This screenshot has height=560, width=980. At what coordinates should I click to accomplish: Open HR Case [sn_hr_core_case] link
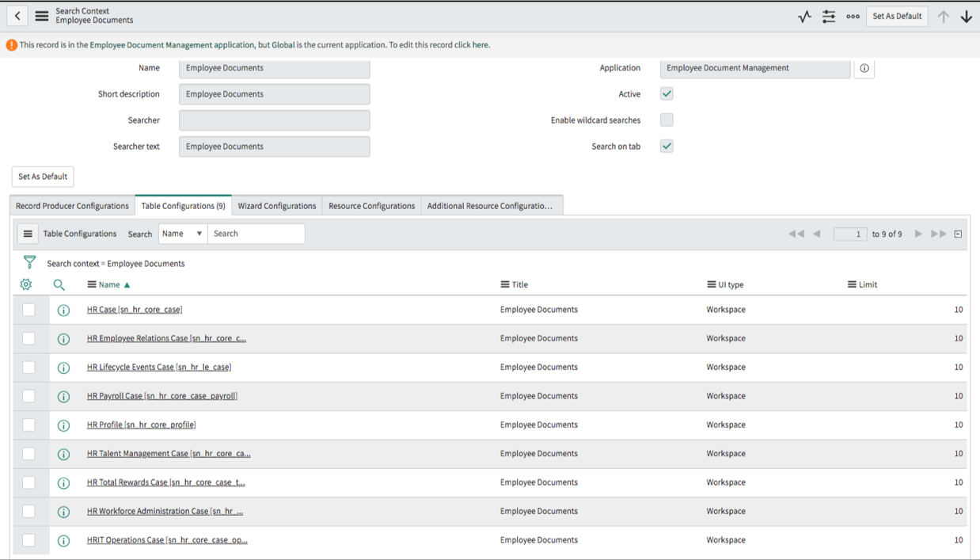coord(135,310)
